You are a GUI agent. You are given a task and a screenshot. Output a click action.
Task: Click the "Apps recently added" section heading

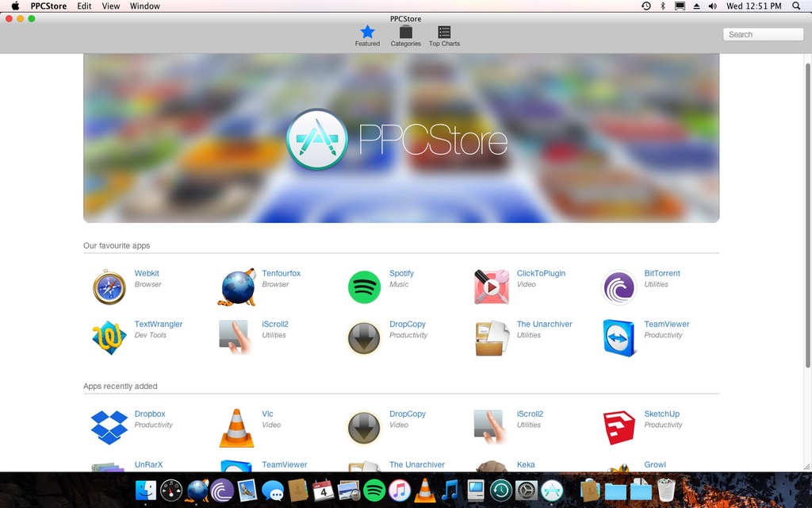[121, 387]
